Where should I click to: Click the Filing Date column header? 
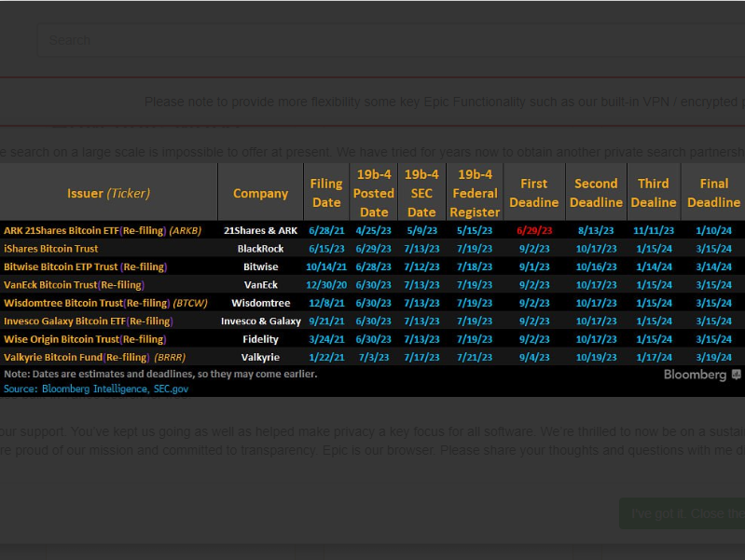pyautogui.click(x=326, y=193)
